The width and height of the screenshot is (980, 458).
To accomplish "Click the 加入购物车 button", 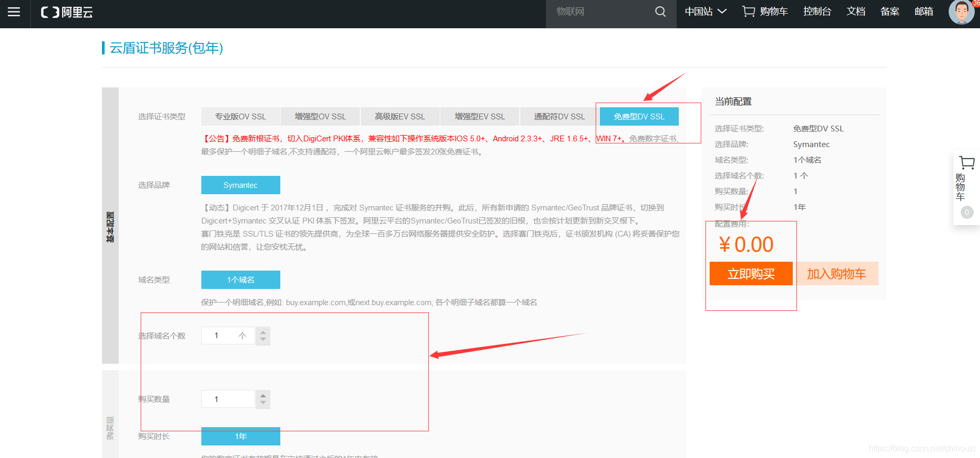I will pyautogui.click(x=836, y=274).
